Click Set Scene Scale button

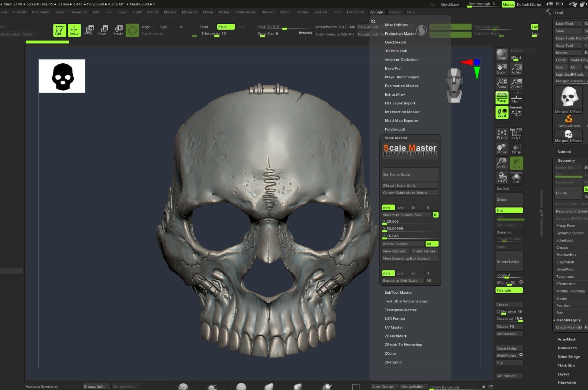pos(410,174)
